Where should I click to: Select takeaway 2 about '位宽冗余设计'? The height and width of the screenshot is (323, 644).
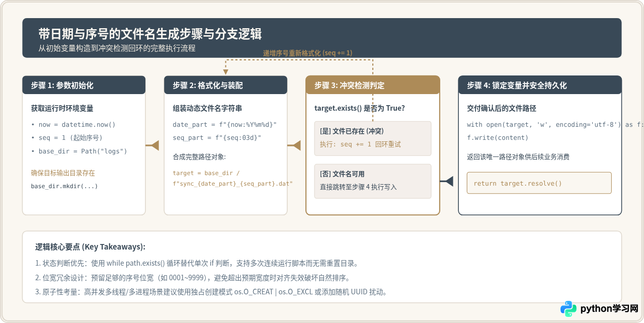coord(192,277)
